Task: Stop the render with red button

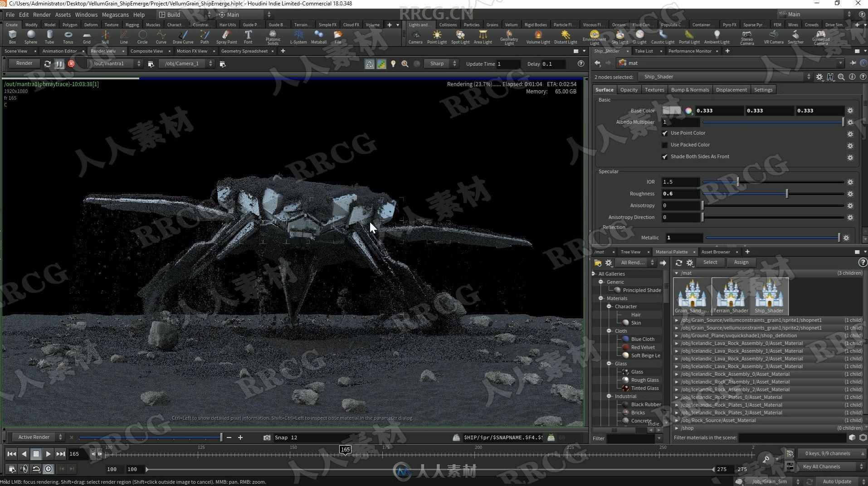Action: pyautogui.click(x=71, y=64)
